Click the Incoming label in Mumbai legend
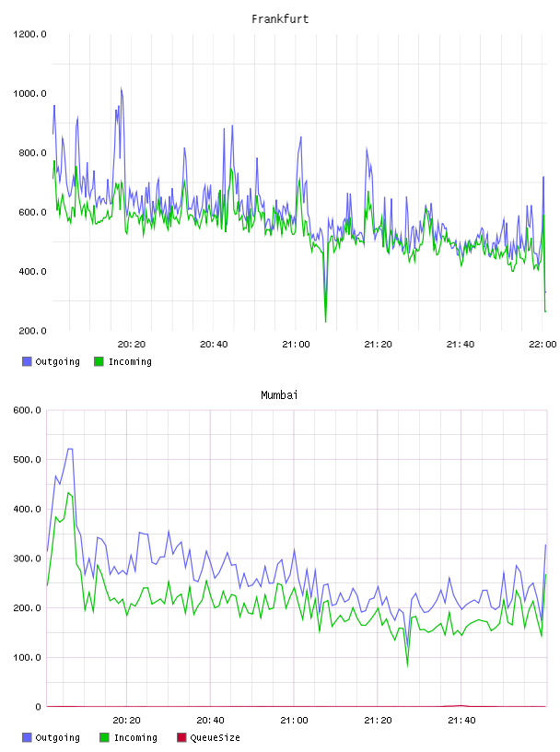 pos(135,737)
